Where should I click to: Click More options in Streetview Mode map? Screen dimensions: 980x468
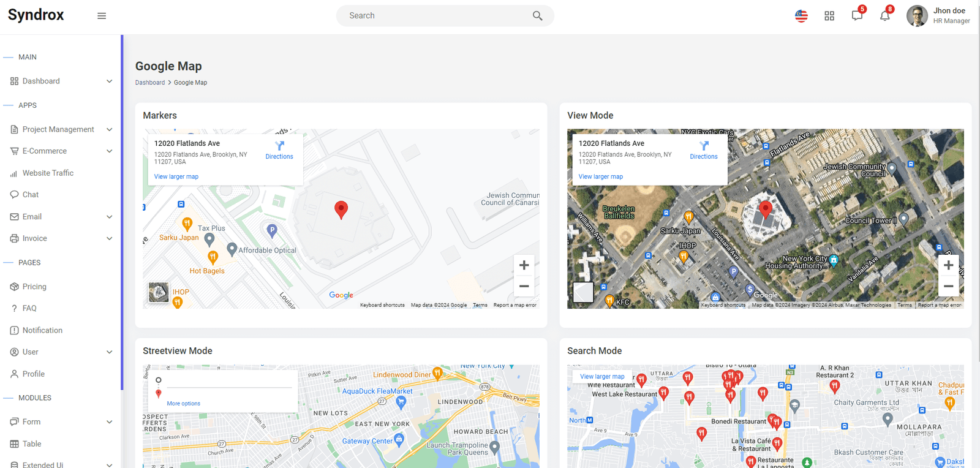(x=184, y=404)
